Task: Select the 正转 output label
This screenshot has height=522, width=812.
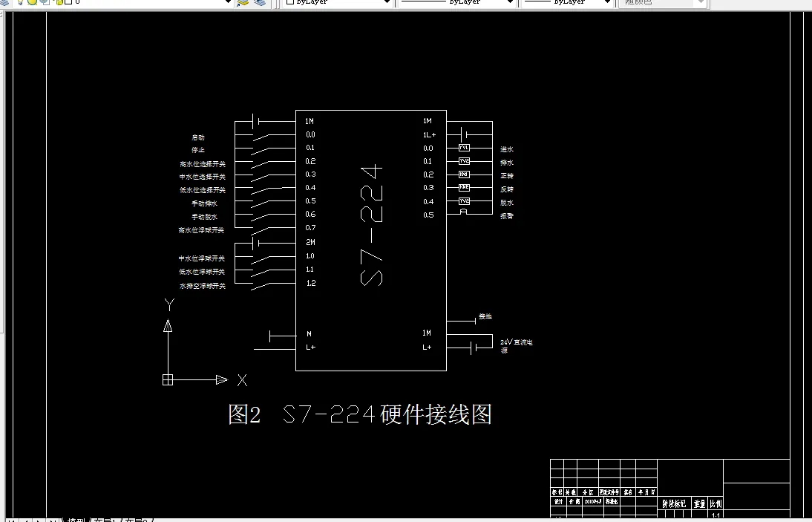Action: click(507, 176)
